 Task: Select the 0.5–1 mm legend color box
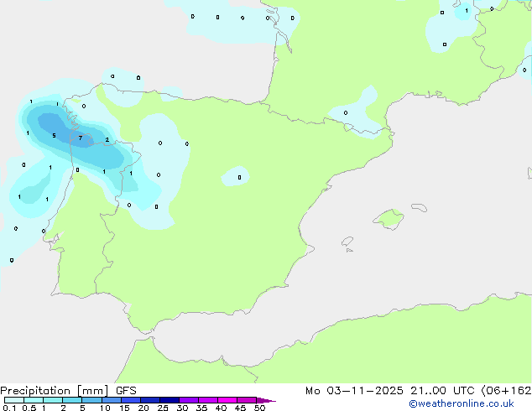34,400
